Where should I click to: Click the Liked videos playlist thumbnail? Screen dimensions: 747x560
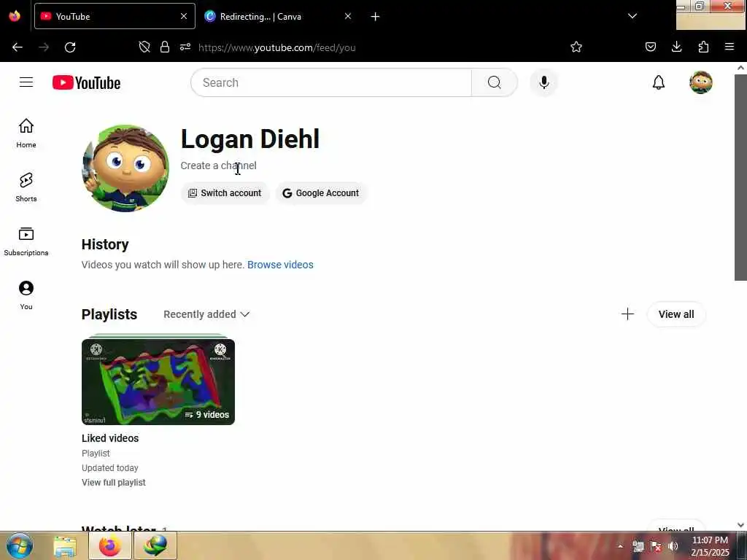[158, 381]
